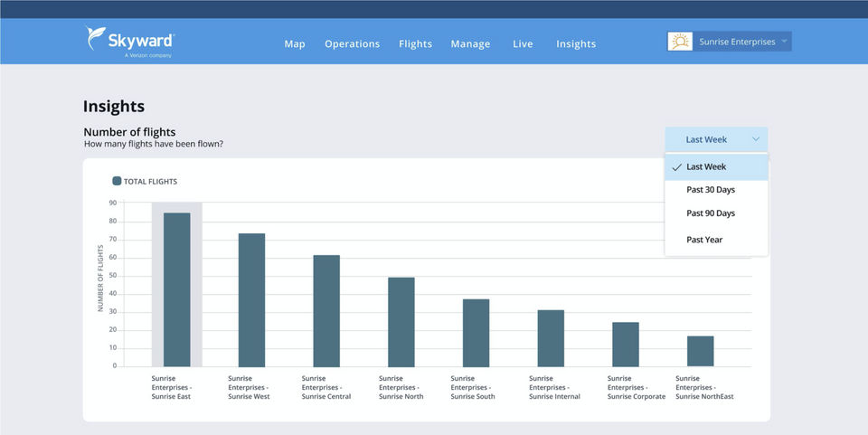Click the Sunrise South axis label
Screen dimensions: 868x435
(x=473, y=387)
